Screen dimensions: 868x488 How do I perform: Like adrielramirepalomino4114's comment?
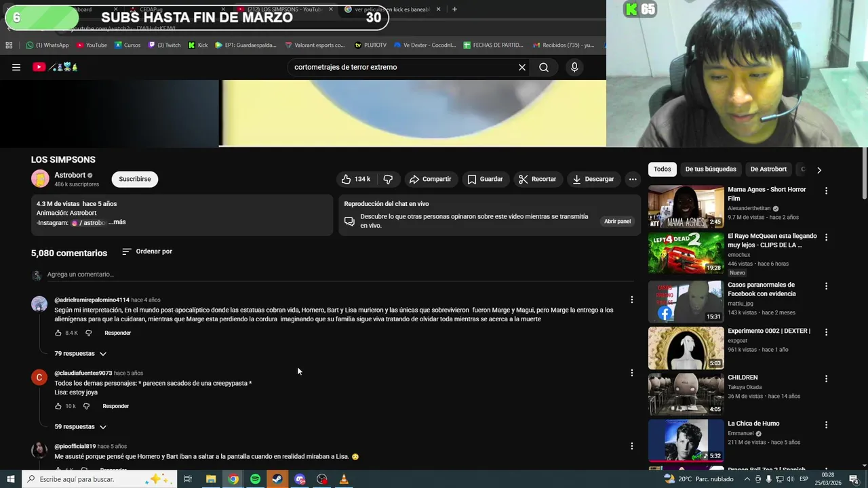(58, 333)
